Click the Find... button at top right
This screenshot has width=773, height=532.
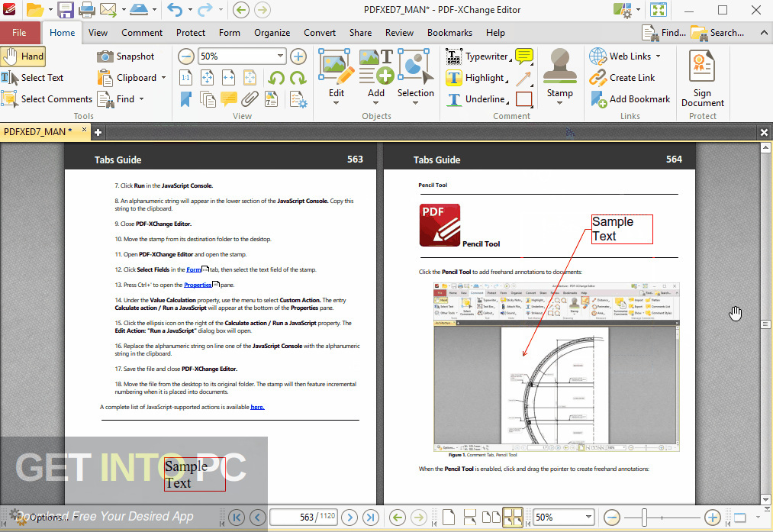click(x=664, y=33)
